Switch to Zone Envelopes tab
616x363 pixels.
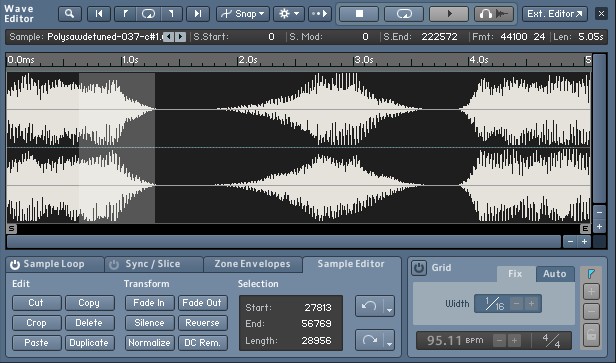[x=252, y=264]
